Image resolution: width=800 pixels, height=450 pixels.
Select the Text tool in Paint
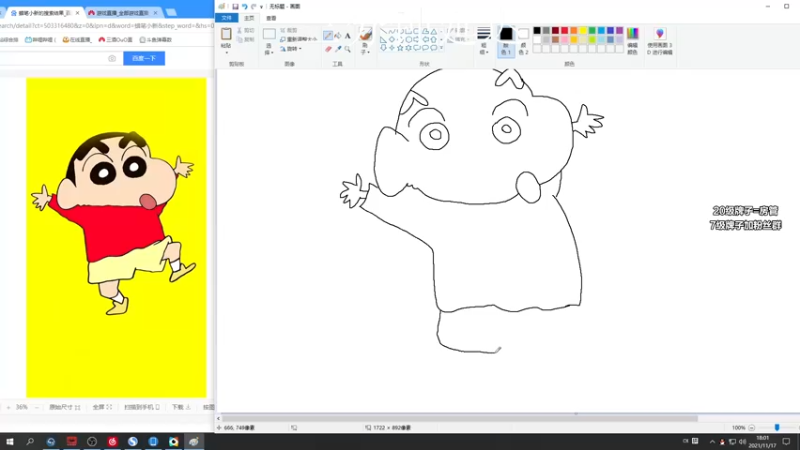[347, 36]
